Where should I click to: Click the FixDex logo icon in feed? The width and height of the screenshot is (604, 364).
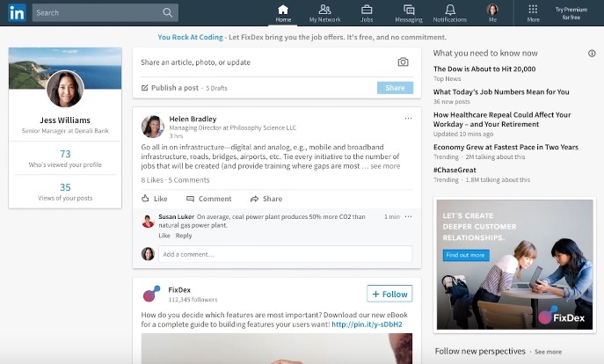tap(151, 294)
